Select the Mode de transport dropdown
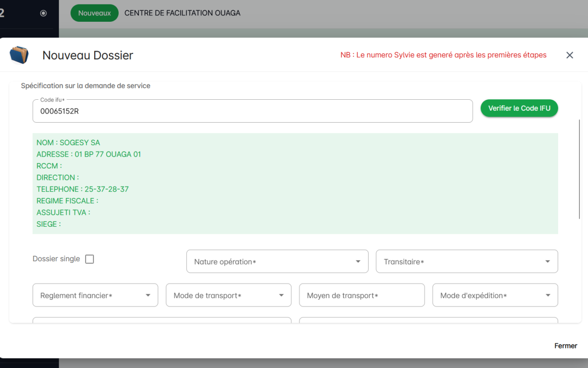Screen dimensions: 588x368 pyautogui.click(x=229, y=295)
